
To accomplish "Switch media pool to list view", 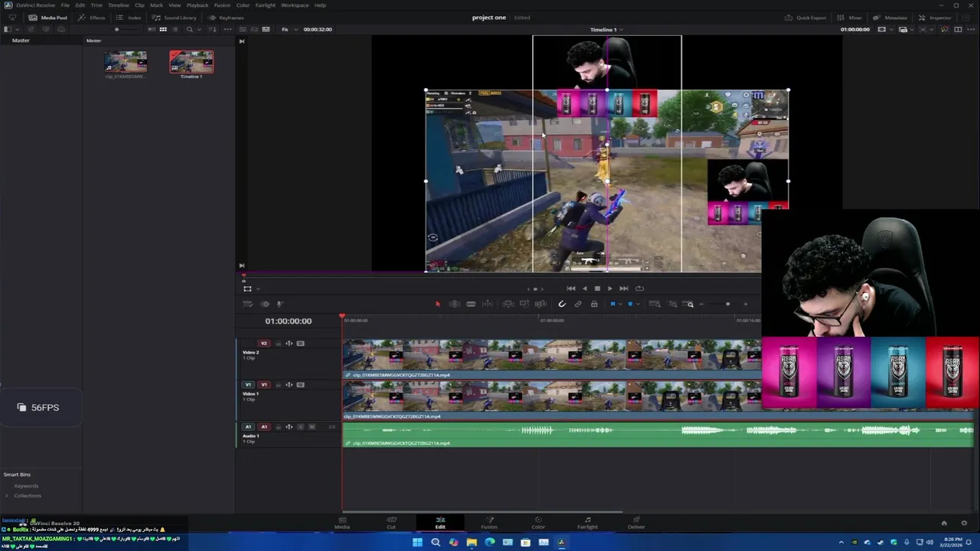I will click(175, 29).
